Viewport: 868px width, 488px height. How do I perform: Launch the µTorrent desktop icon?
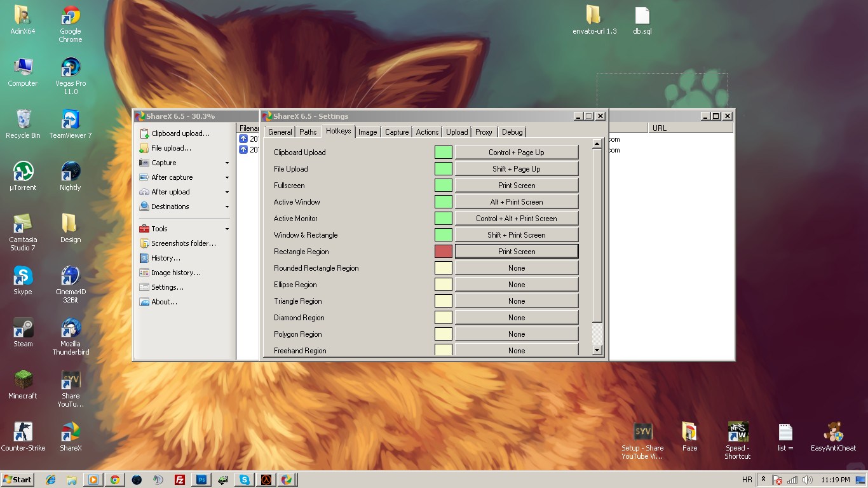point(23,176)
